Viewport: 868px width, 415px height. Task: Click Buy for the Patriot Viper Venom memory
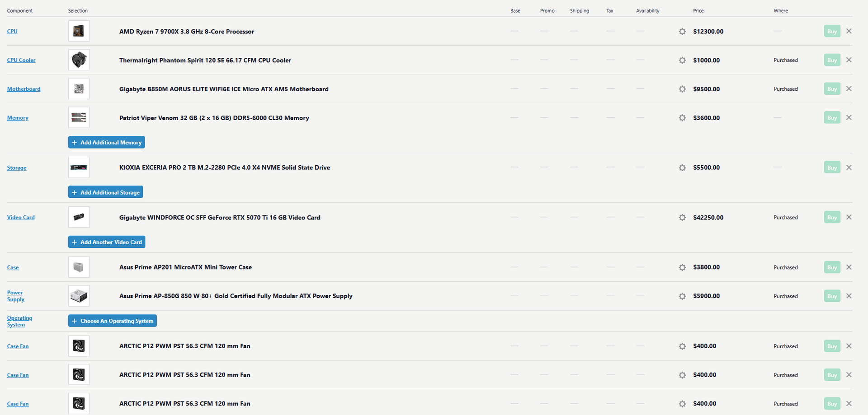tap(832, 117)
